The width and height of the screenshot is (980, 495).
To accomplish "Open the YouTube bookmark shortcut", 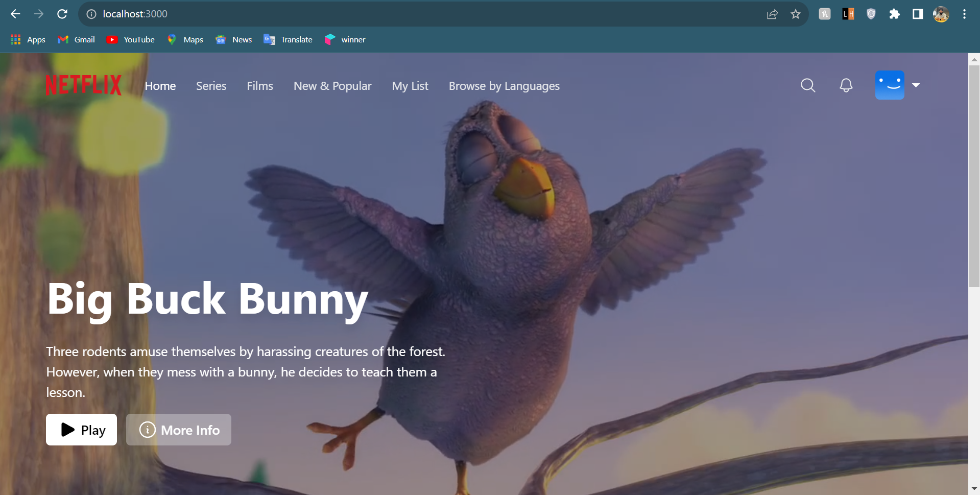I will 112,39.
